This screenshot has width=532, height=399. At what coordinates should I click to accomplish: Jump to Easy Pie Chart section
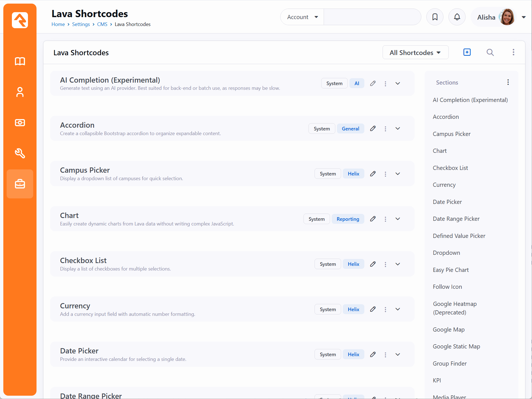click(x=451, y=270)
